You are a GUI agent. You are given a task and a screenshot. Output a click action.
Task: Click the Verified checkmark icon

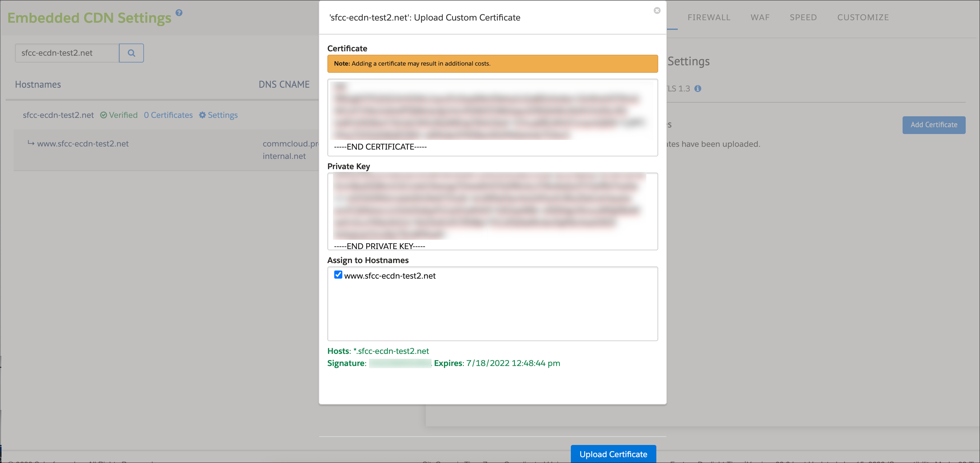click(103, 115)
